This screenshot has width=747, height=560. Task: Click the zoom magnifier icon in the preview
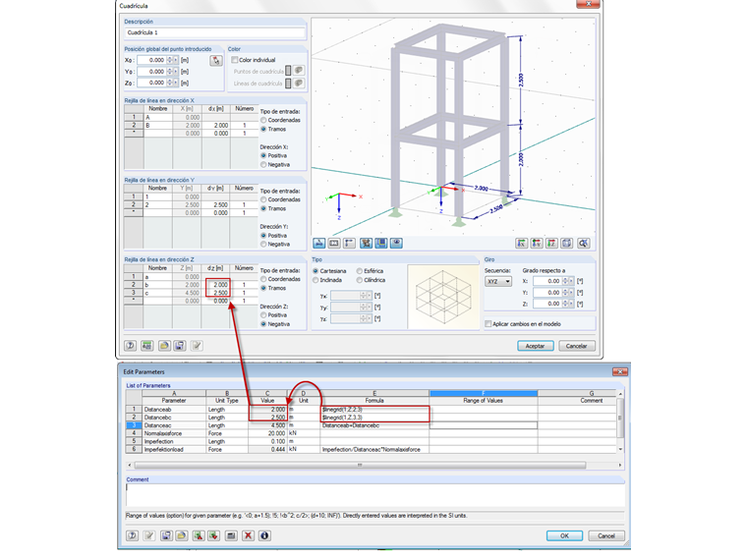coord(584,244)
